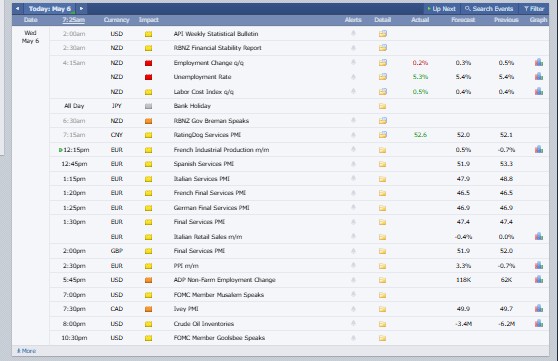Toggle alert bell for Ivey PMI
Image resolution: width=558 pixels, height=361 pixels.
pos(353,309)
